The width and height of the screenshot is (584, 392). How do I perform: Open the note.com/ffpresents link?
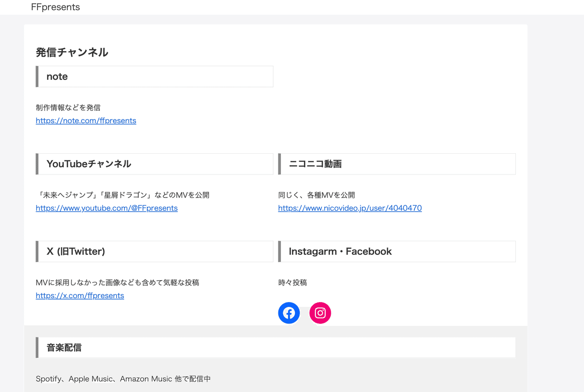click(86, 120)
